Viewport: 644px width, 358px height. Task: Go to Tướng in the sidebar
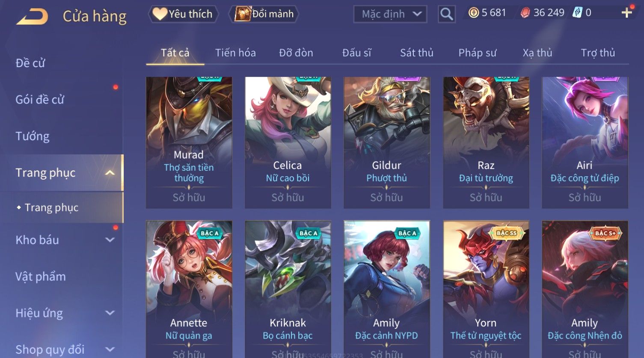point(33,136)
